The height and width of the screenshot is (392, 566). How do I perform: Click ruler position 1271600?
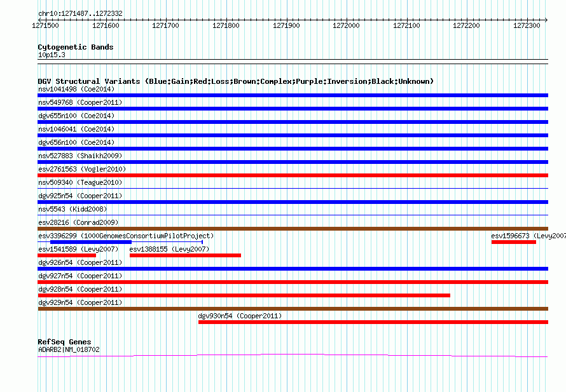tap(106, 25)
